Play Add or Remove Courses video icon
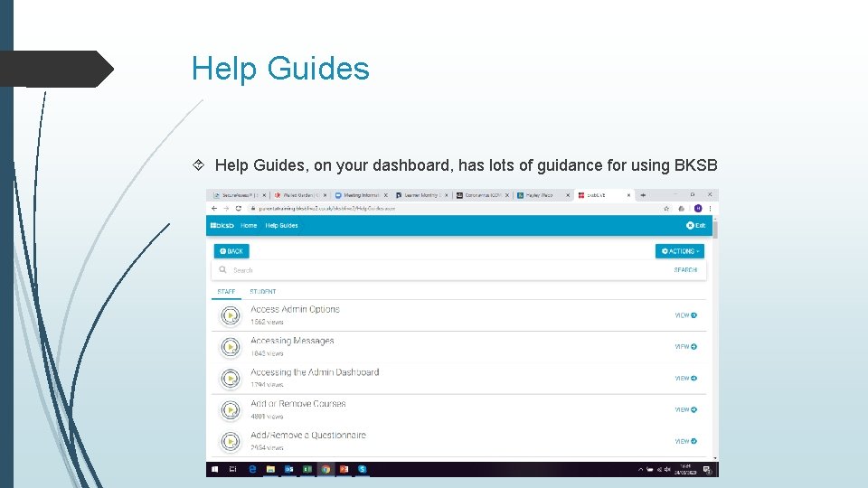The image size is (868, 488). [231, 410]
